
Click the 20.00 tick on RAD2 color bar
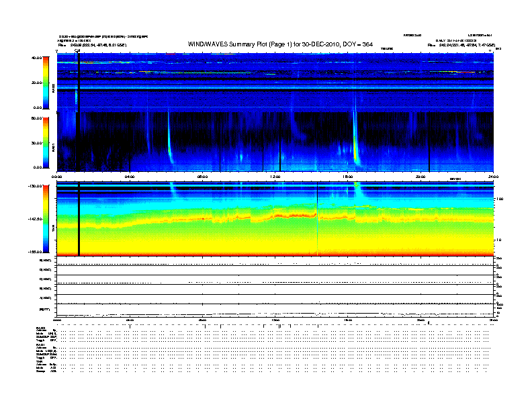click(x=36, y=83)
